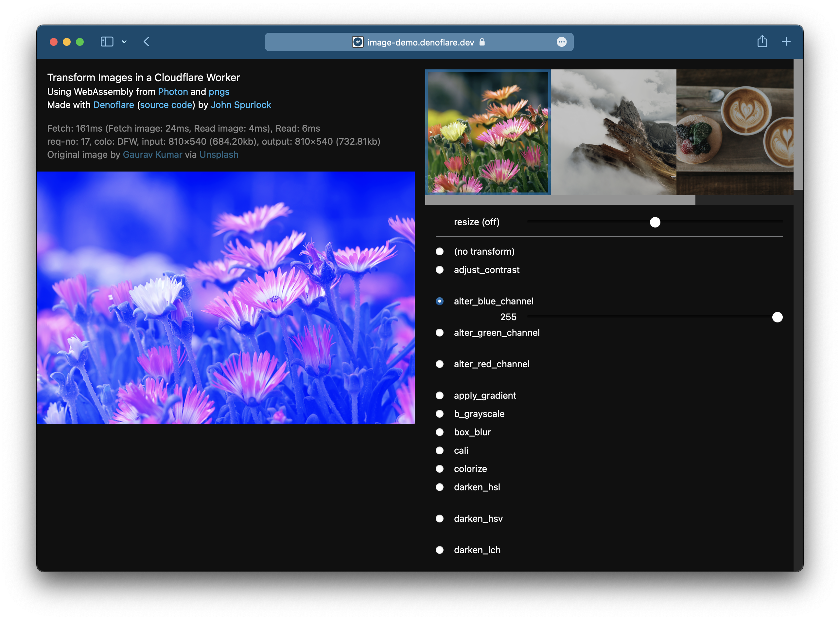Pick the colorize radio option
The width and height of the screenshot is (840, 620).
(440, 469)
